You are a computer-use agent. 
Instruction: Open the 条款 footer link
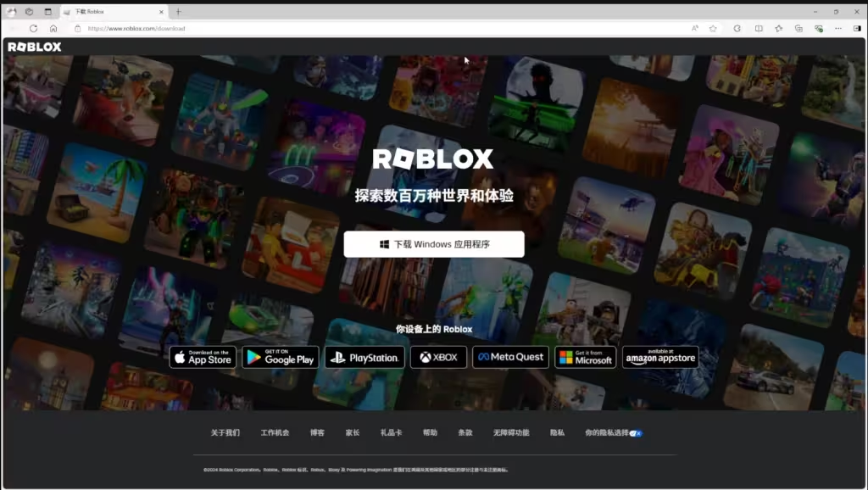465,432
